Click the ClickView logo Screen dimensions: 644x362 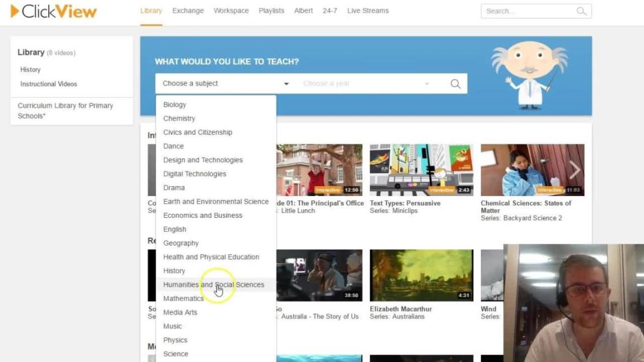click(53, 11)
